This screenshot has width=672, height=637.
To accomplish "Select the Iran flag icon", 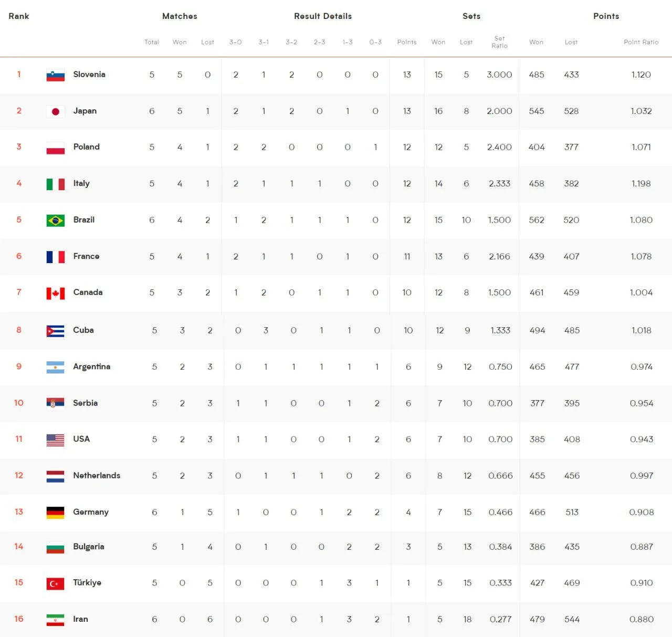I will (56, 620).
